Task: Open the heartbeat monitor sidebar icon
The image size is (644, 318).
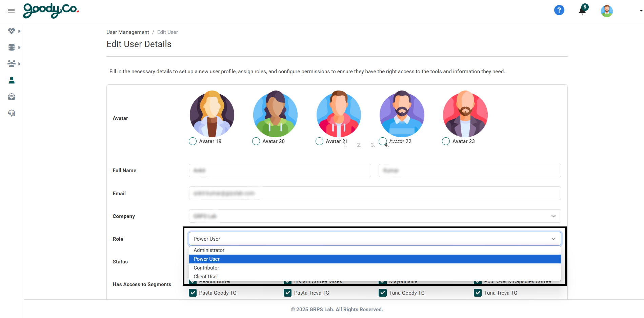Action: 12,31
